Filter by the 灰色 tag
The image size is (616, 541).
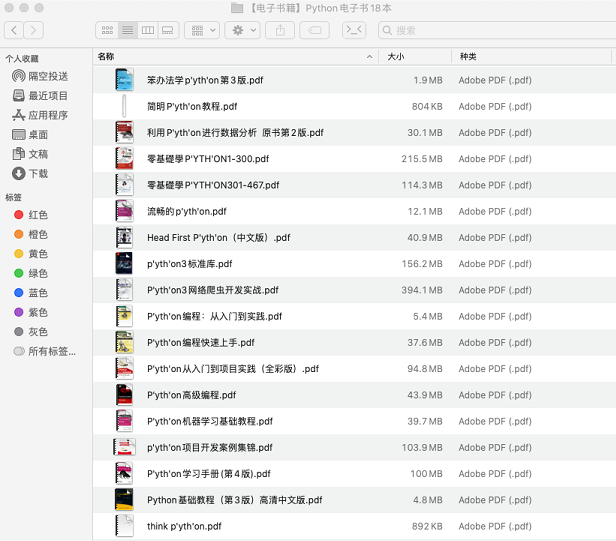coord(31,332)
